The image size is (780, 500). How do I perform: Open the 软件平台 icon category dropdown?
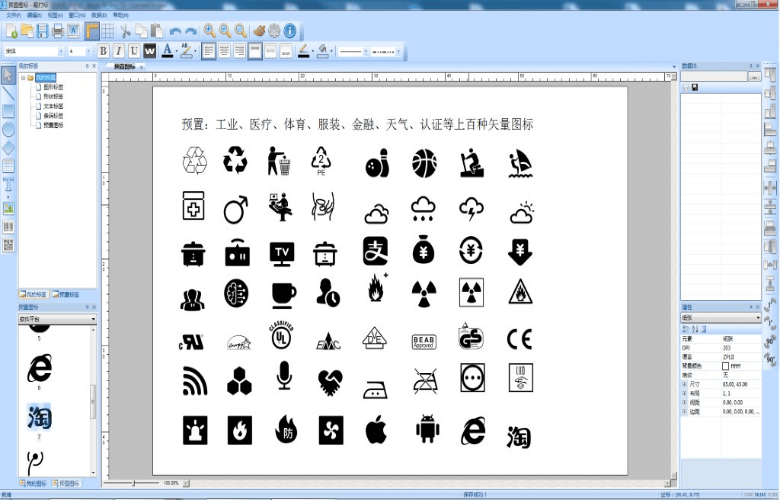(57, 319)
